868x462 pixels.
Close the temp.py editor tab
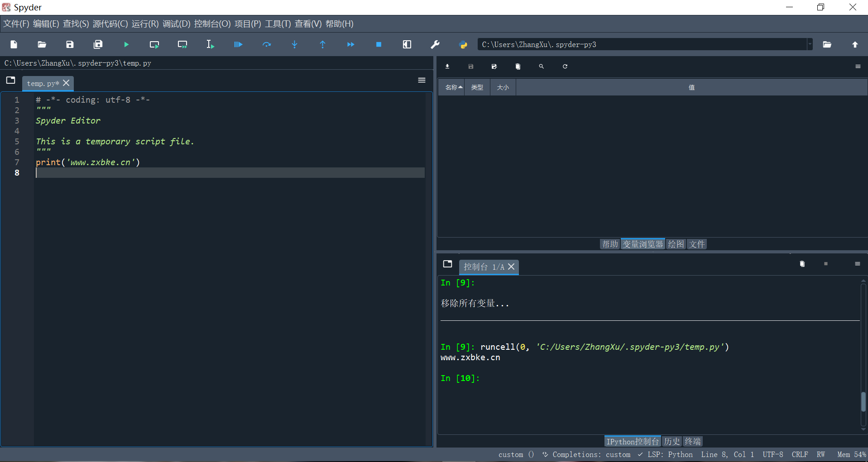[x=66, y=83]
